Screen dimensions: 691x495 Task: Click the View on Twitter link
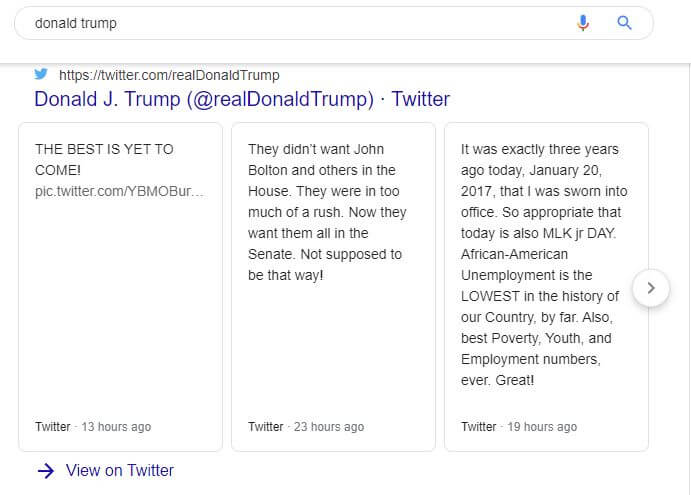tap(119, 470)
